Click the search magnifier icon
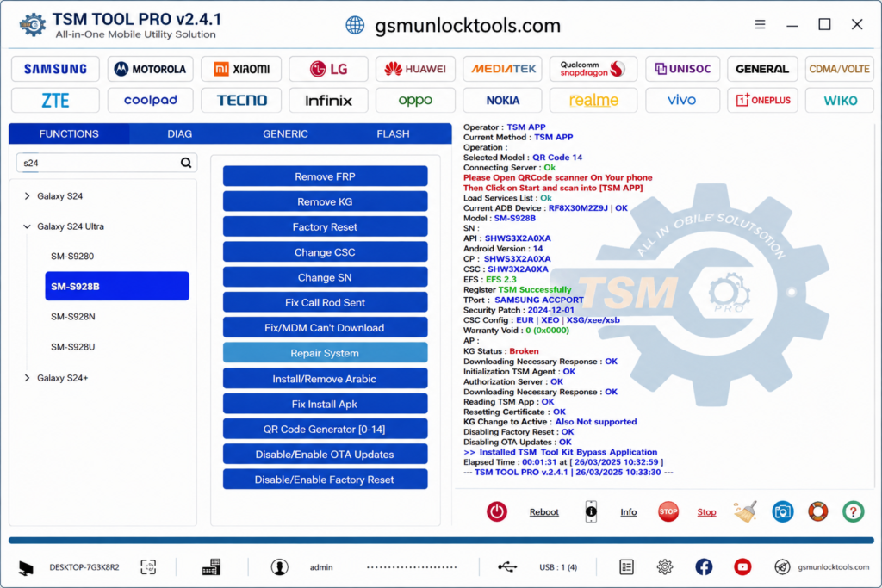The image size is (882, 588). click(186, 163)
